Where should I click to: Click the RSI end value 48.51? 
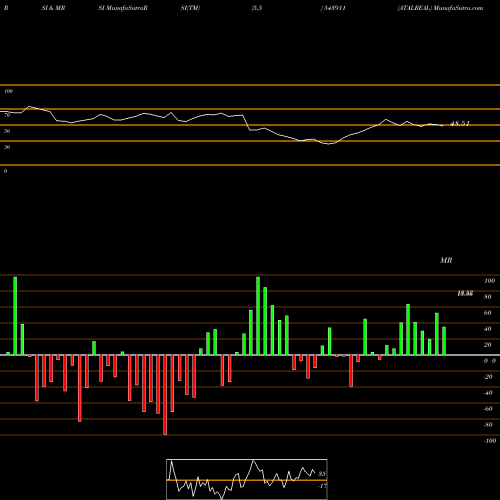(460, 124)
